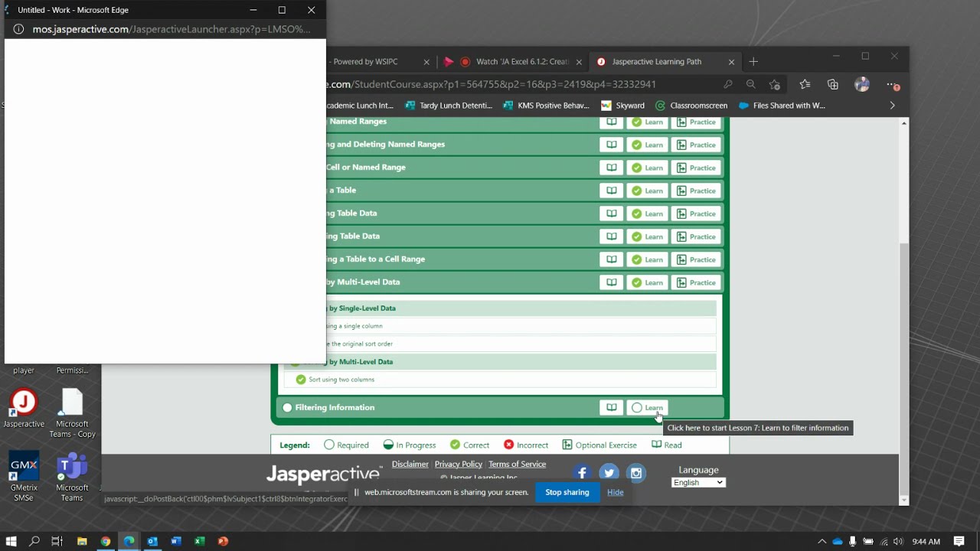Open Privacy Policy footer link
980x551 pixels.
(458, 464)
